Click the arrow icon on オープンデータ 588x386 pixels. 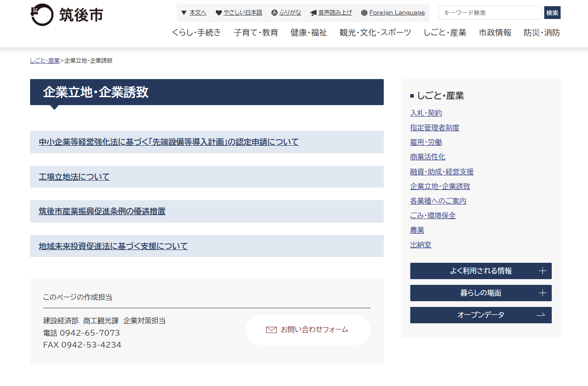pyautogui.click(x=541, y=315)
